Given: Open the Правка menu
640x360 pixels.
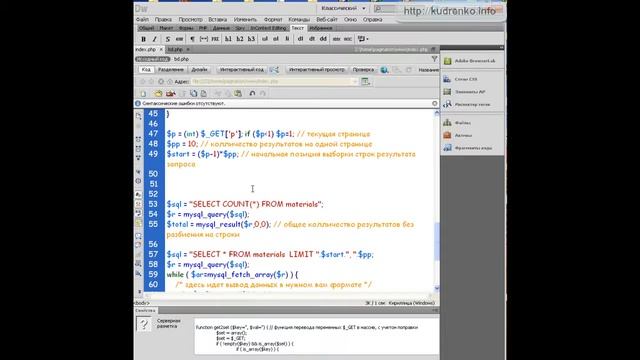Looking at the screenshot, I should (x=163, y=19).
